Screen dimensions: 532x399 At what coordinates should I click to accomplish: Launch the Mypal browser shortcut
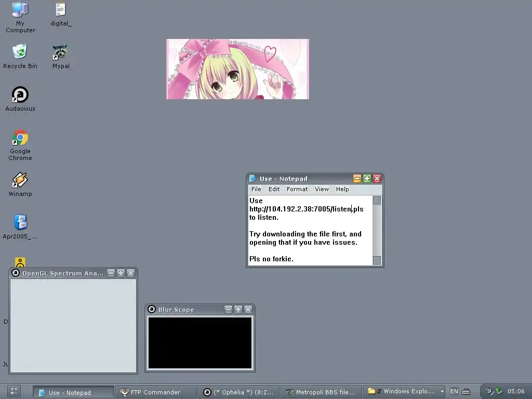pos(61,57)
